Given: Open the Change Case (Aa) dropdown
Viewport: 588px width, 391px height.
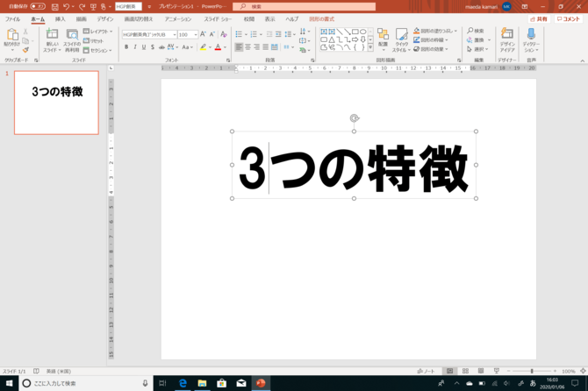Looking at the screenshot, I should coord(188,47).
